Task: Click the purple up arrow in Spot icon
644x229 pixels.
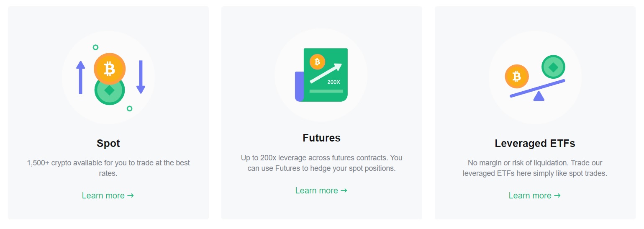Action: click(x=81, y=77)
